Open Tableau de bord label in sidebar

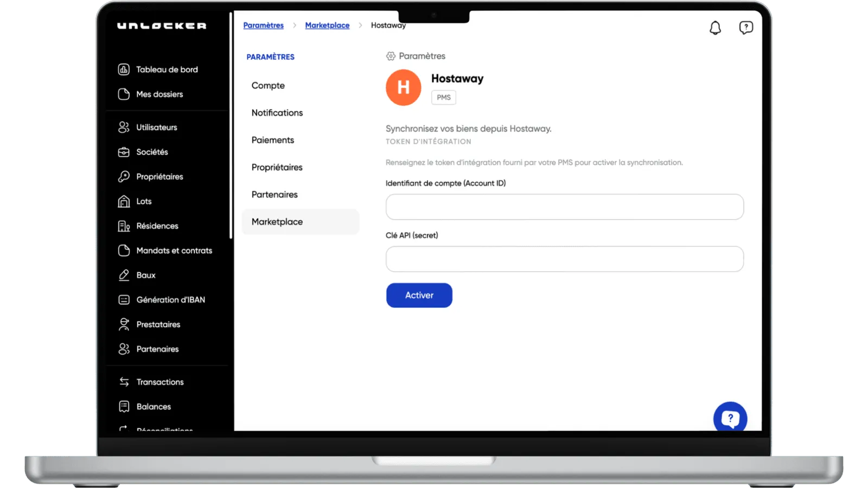click(x=167, y=69)
